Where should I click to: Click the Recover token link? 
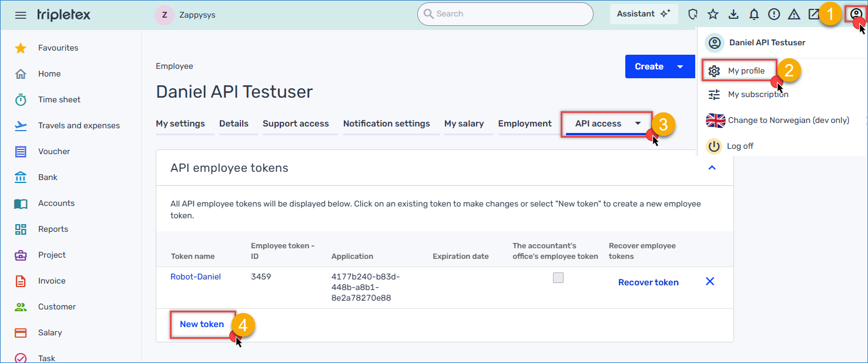coord(648,282)
